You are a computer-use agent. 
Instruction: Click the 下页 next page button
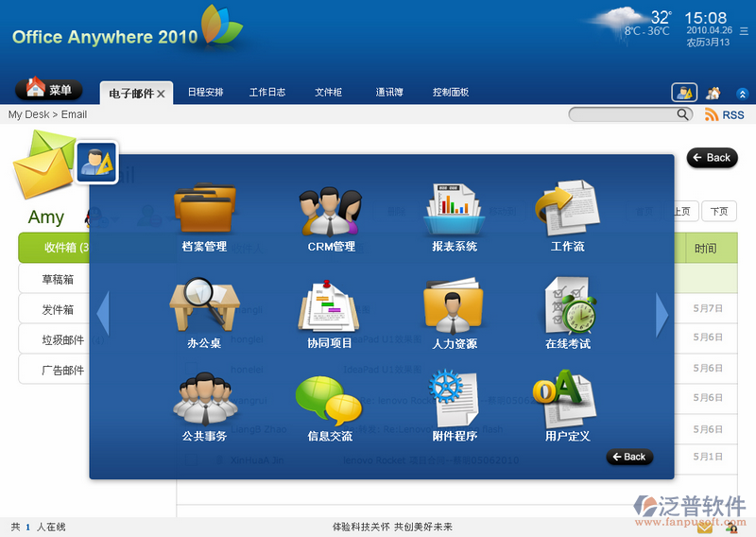(719, 212)
